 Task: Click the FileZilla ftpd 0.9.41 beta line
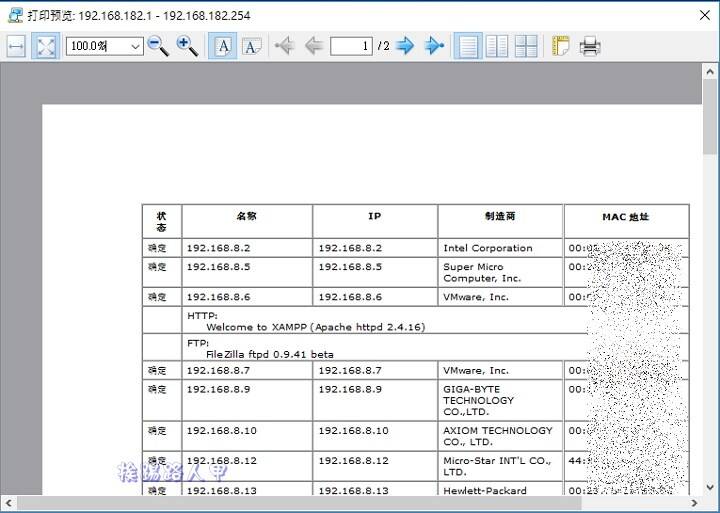[270, 354]
